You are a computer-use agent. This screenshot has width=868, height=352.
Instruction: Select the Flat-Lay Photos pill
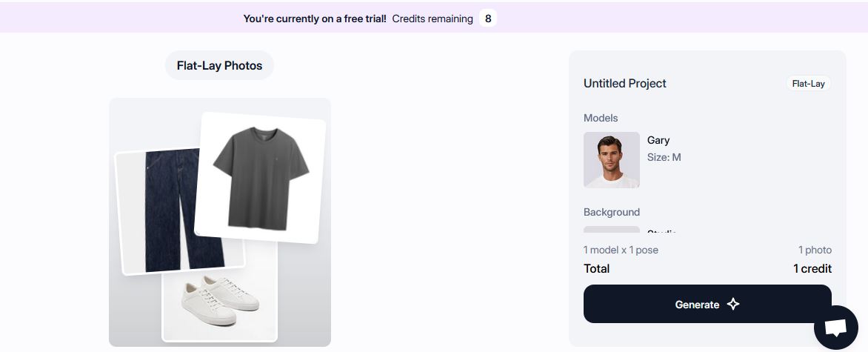pyautogui.click(x=219, y=66)
